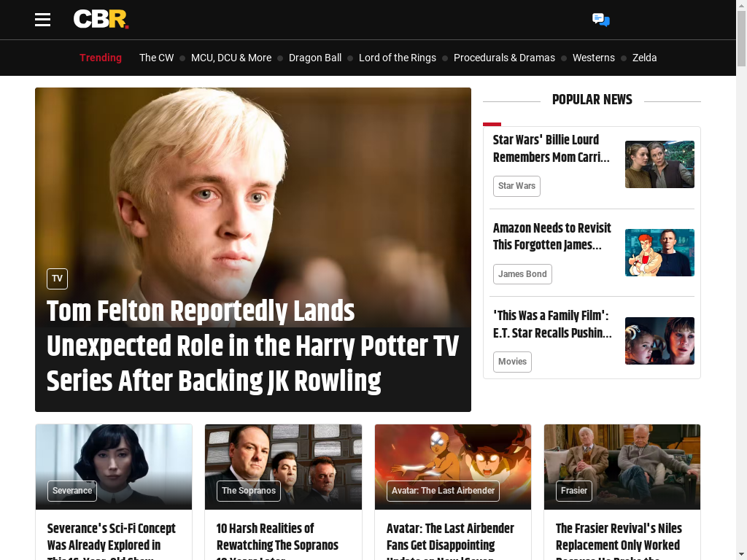
Task: Click the Movies tag
Action: [x=512, y=362]
